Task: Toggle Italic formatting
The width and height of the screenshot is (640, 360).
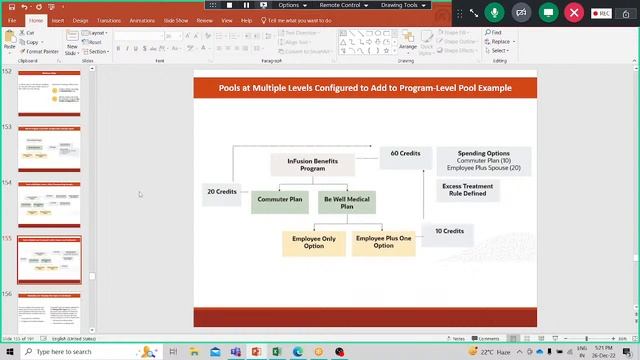Action: pos(127,49)
